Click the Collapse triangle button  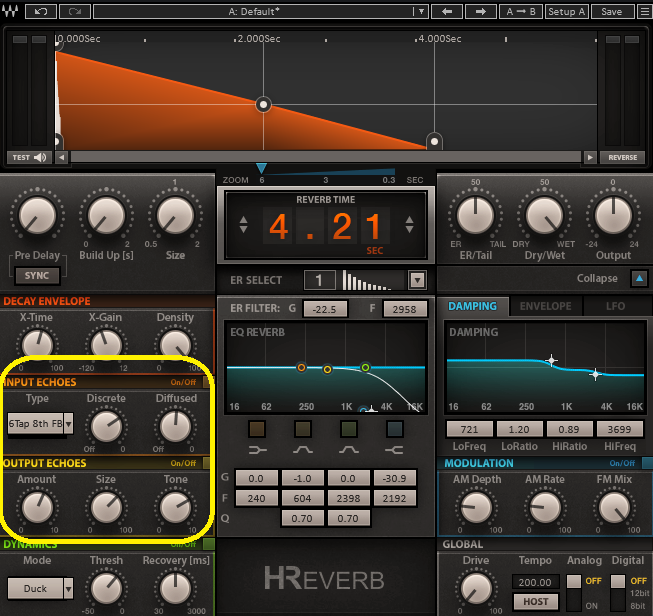(638, 278)
